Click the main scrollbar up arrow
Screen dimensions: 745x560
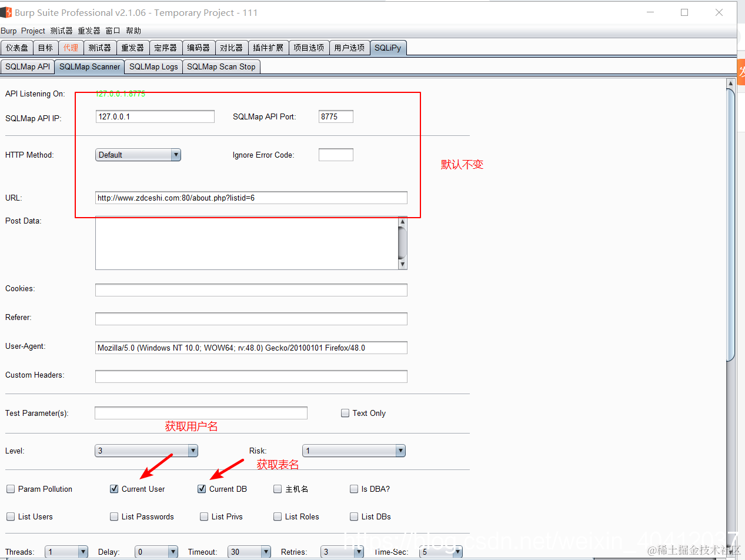coord(730,83)
